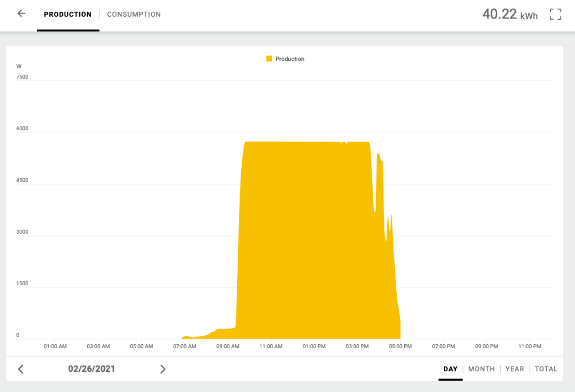Go to the previous day using left chevron
Screen dimensions: 575x392
pos(21,369)
